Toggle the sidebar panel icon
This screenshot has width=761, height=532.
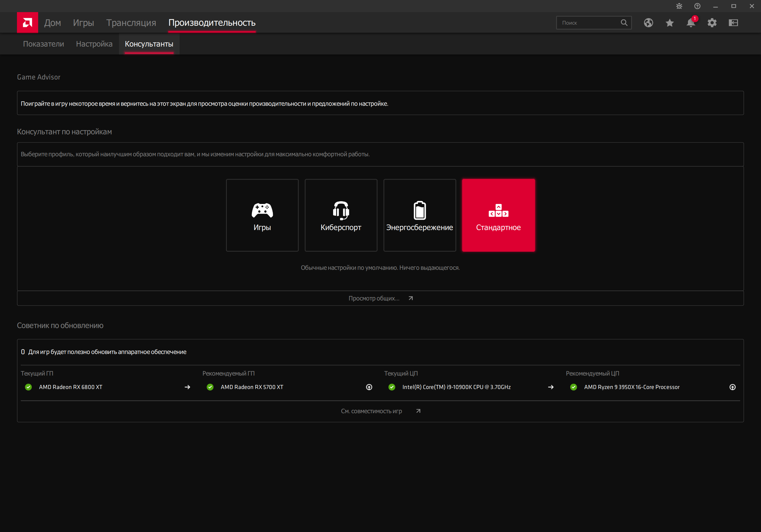coord(733,22)
